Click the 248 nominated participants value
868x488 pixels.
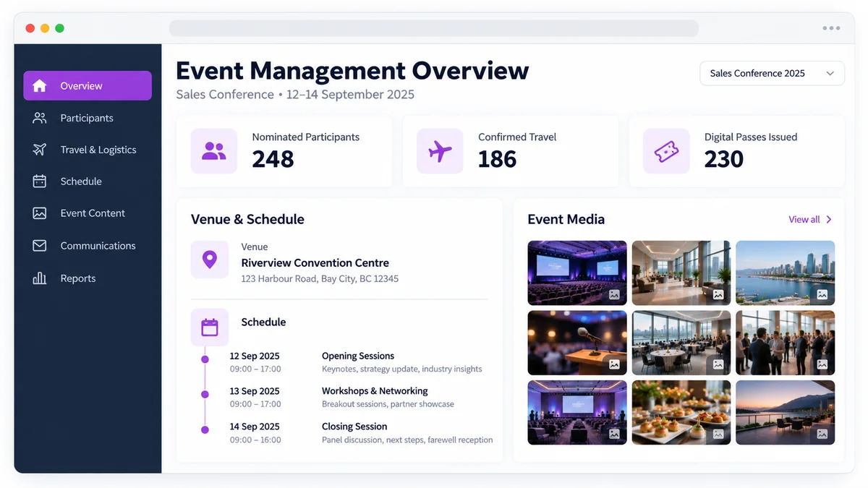click(273, 159)
